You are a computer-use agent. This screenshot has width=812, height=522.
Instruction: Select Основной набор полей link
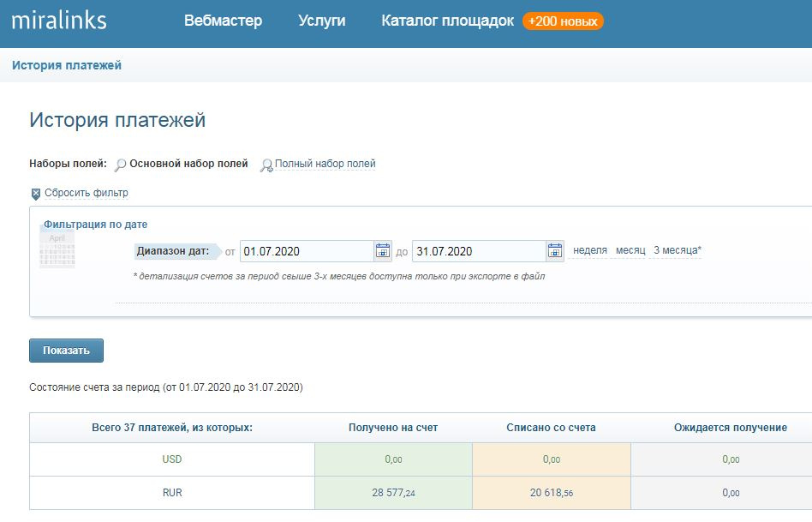[188, 164]
